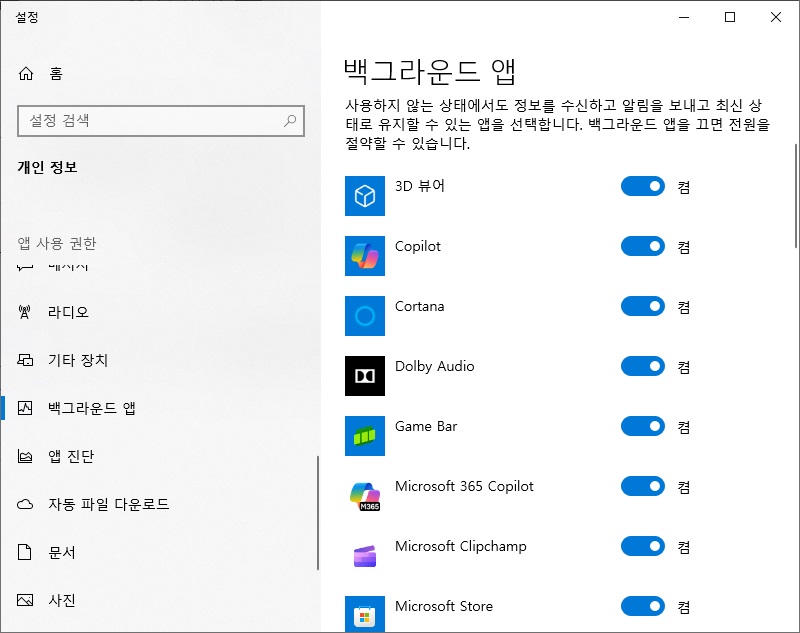
Task: Disable Microsoft 365 Copilot toggle
Action: click(x=643, y=486)
